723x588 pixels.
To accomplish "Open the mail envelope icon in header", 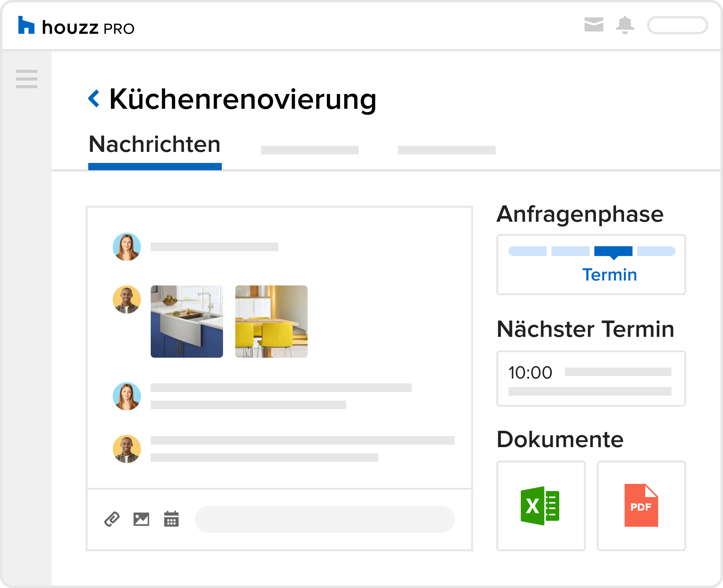I will coord(594,24).
